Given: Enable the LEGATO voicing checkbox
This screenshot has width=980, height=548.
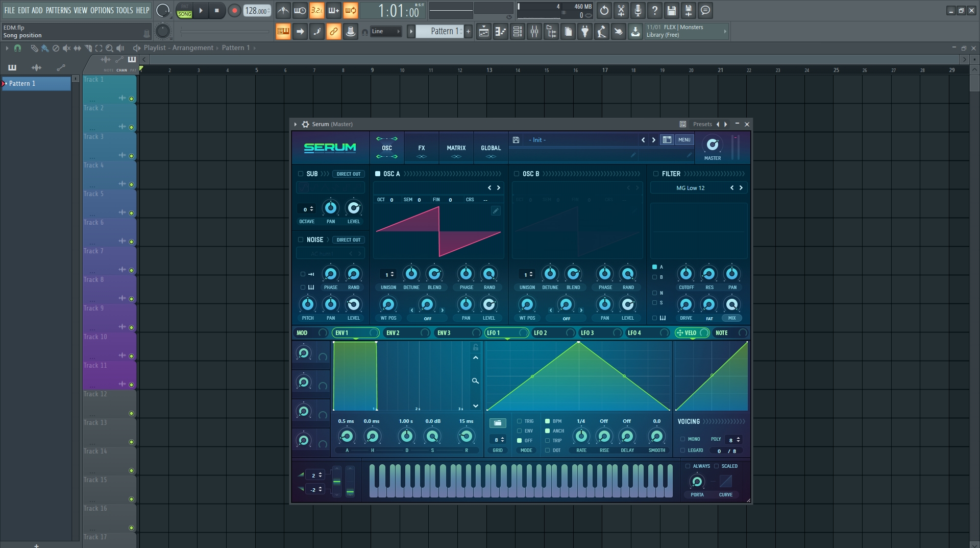Looking at the screenshot, I should tap(682, 450).
